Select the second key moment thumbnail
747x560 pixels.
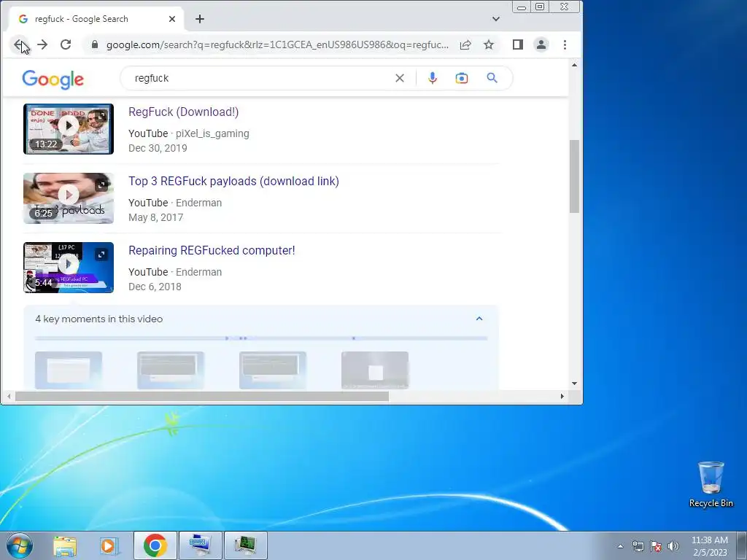pos(171,370)
